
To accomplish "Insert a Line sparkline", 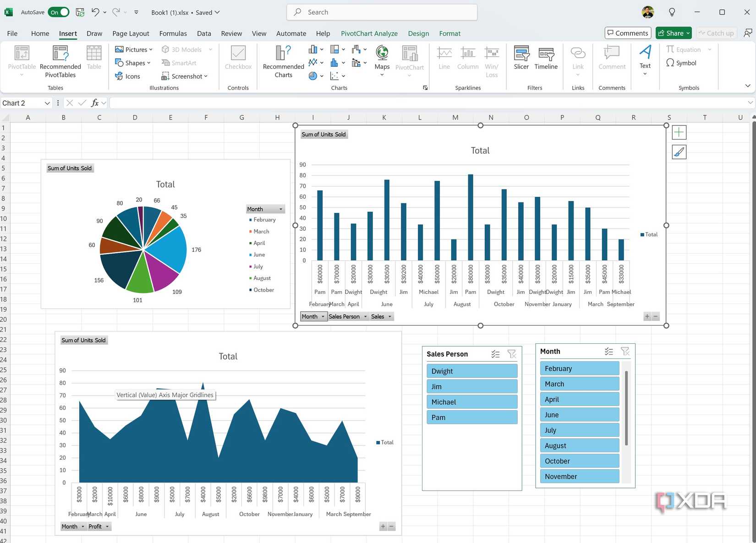I will [443, 60].
